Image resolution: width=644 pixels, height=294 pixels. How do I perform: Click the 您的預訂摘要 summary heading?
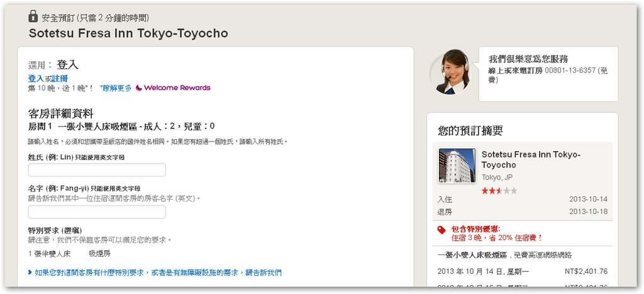point(470,131)
